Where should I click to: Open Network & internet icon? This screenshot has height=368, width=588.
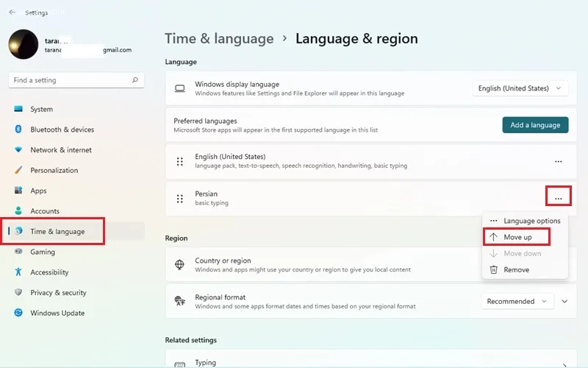[x=18, y=149]
